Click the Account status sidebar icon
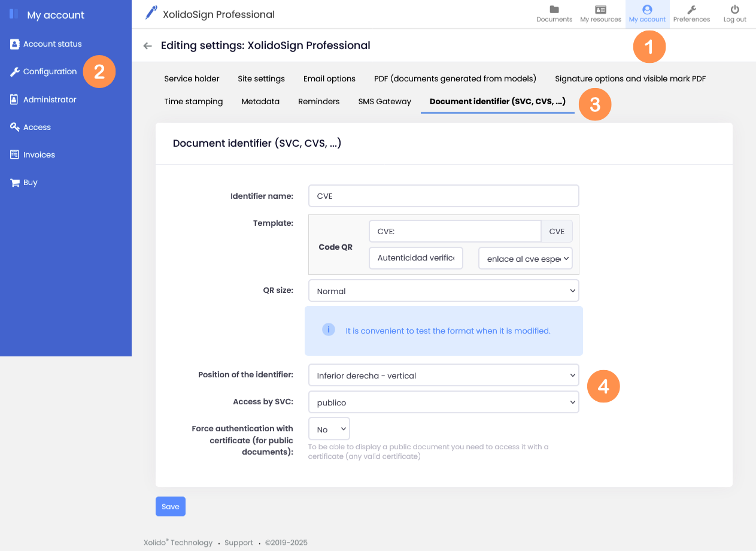 (x=15, y=44)
